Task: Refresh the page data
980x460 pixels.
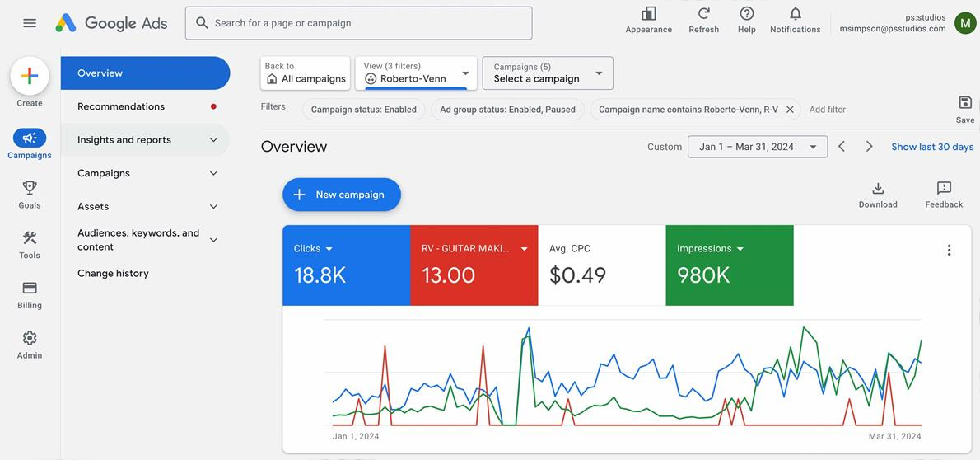Action: (703, 14)
